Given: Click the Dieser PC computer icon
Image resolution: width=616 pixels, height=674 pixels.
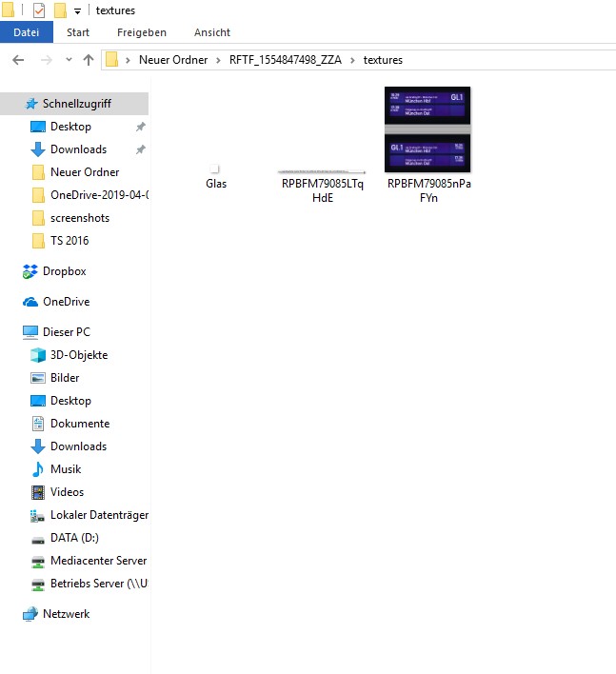Looking at the screenshot, I should 30,332.
